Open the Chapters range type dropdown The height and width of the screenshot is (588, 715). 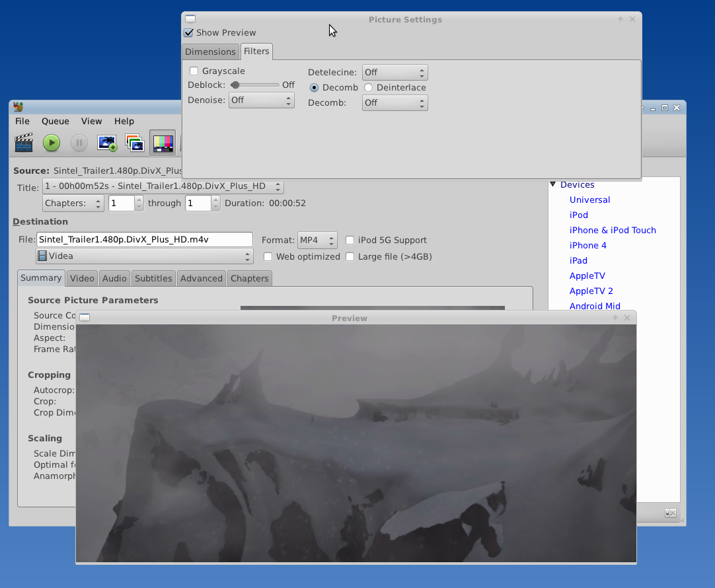73,203
